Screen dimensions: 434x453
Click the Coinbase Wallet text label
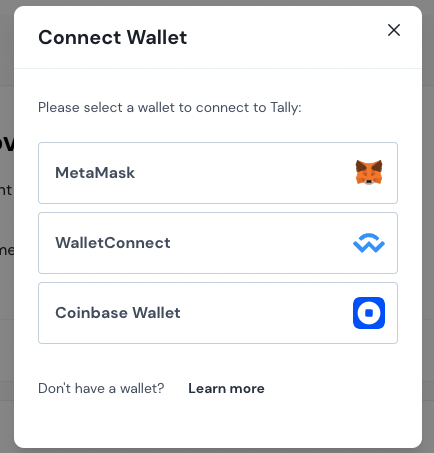[118, 313]
